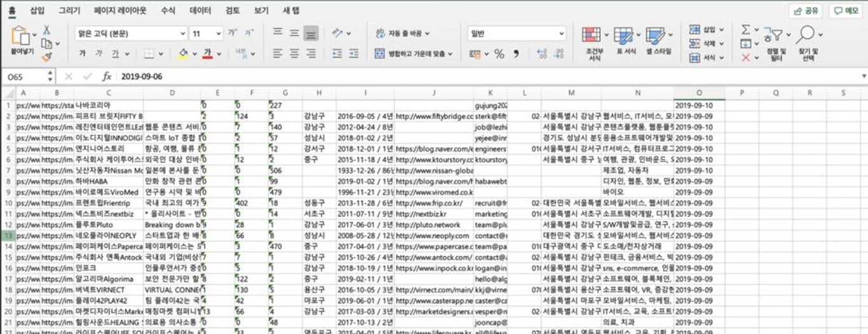Open the fill color dropdown arrow
868x334 pixels.
tap(193, 54)
